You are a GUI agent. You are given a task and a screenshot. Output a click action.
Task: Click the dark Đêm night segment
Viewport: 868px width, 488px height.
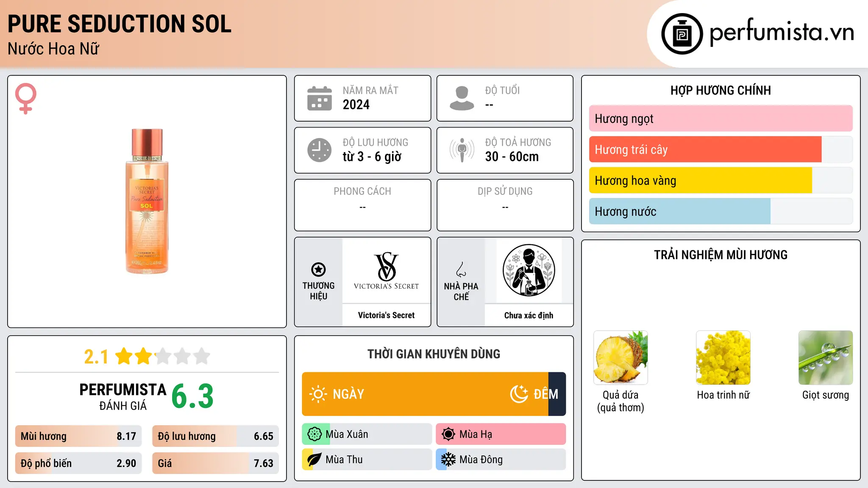pyautogui.click(x=557, y=394)
